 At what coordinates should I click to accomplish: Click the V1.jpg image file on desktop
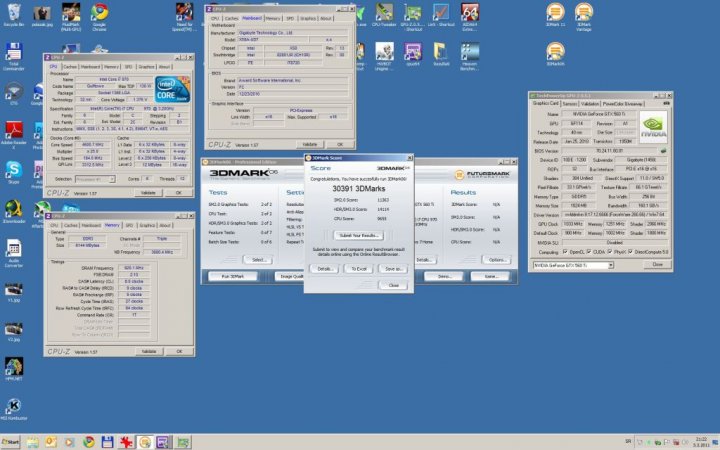click(14, 292)
